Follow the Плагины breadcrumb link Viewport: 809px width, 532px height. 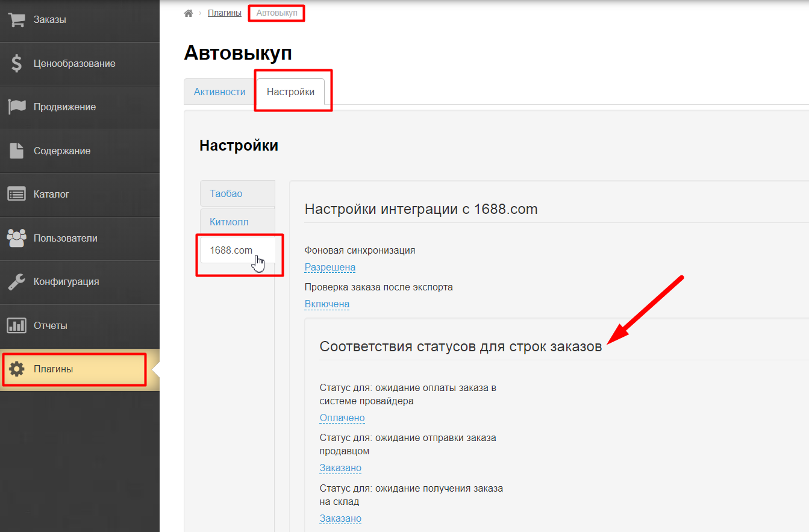tap(224, 13)
